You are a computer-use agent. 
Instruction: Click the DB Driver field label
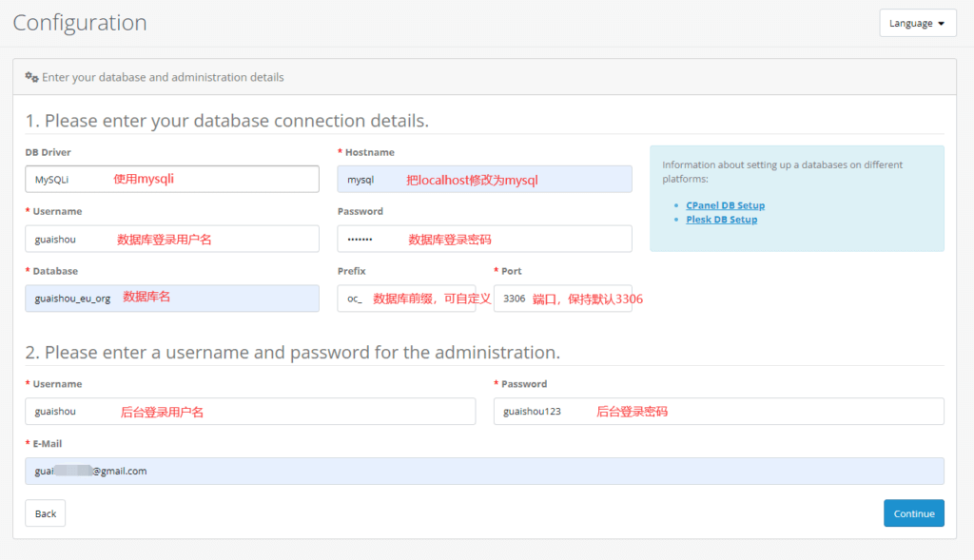(x=49, y=152)
